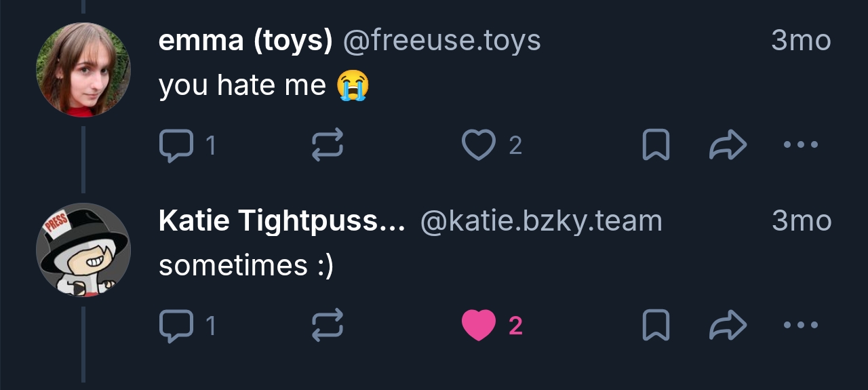Share emma's "you hate me" post

[728, 145]
